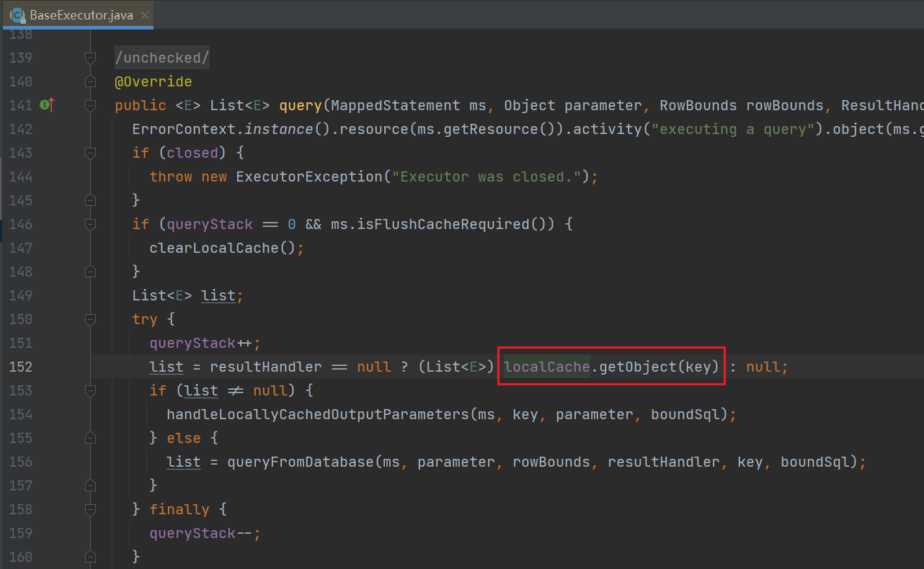Viewport: 924px width, 569px height.
Task: Fold the if (list != null) block on line 153
Action: click(90, 391)
